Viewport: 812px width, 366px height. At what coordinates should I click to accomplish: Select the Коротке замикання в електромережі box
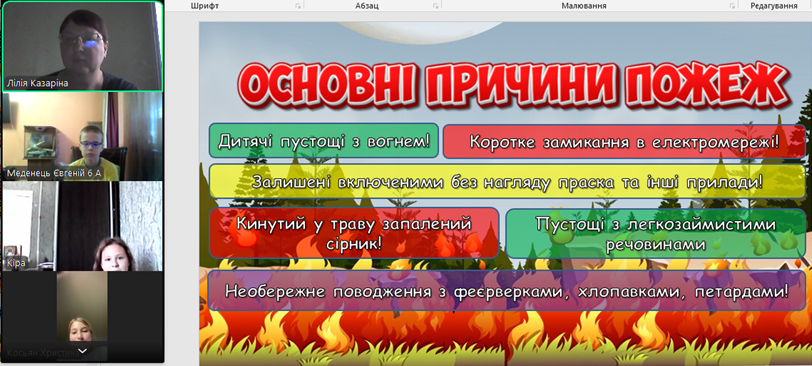[x=624, y=141]
